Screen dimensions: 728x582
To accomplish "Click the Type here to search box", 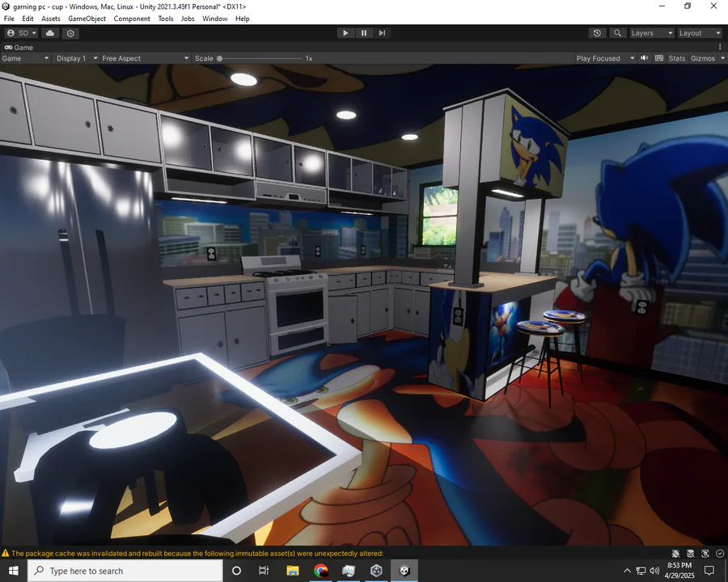I will [125, 571].
